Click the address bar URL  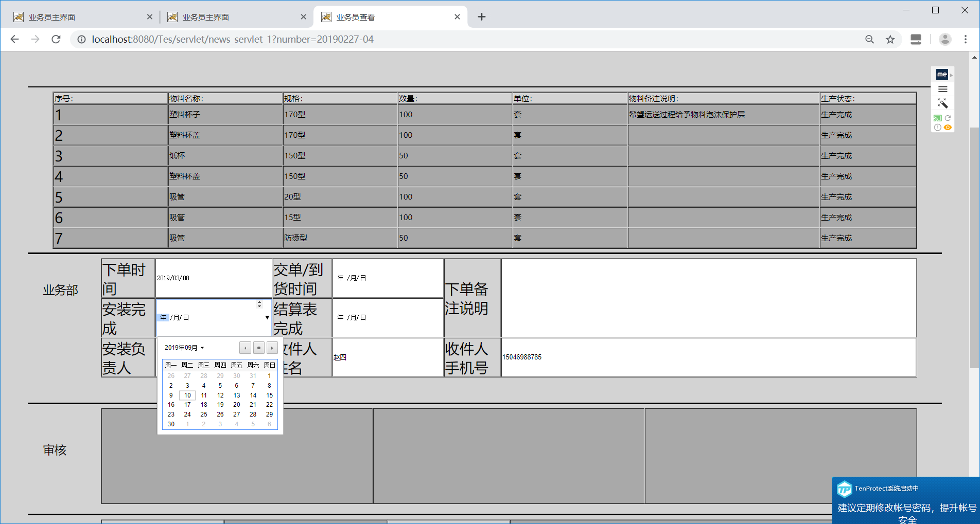pos(233,39)
